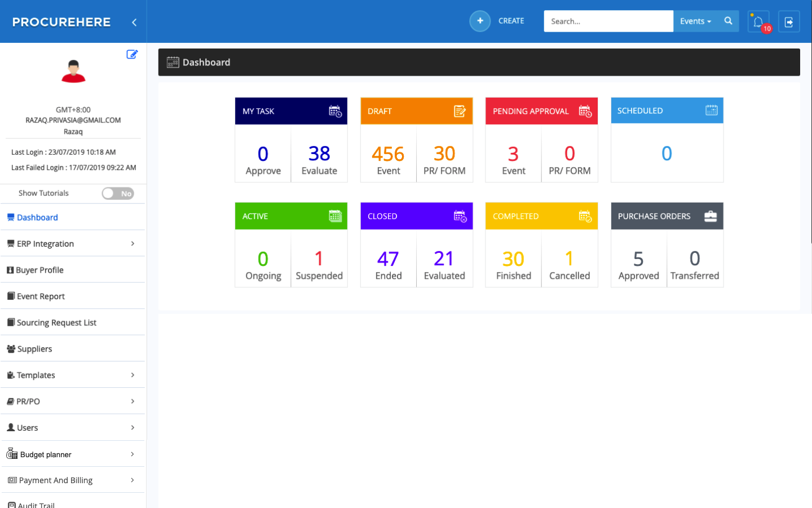
Task: Click the Active calendar icon
Action: tap(336, 216)
